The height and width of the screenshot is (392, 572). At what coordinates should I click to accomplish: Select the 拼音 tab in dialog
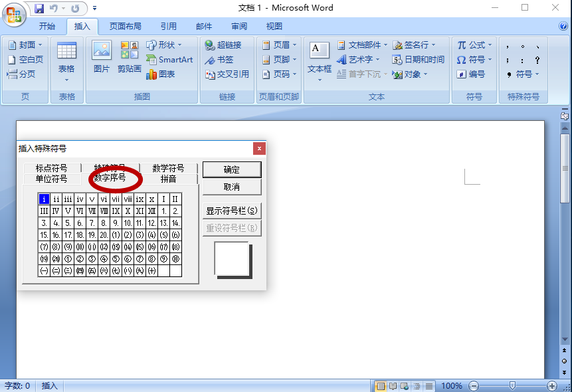(x=168, y=179)
